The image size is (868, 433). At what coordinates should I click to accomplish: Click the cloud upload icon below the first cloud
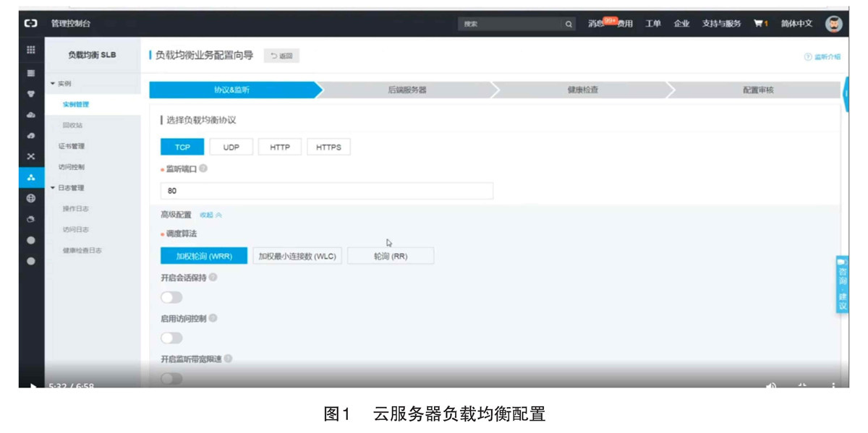coord(30,135)
